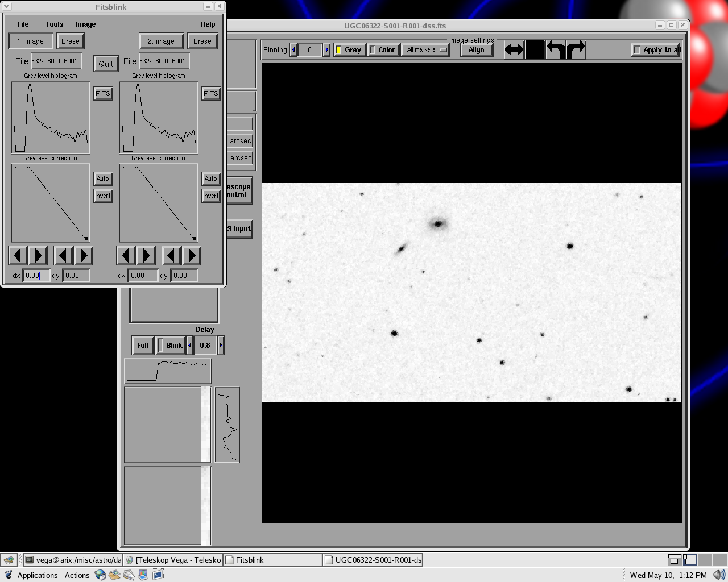Select 1. image toggle button
The width and height of the screenshot is (728, 582).
pos(31,41)
